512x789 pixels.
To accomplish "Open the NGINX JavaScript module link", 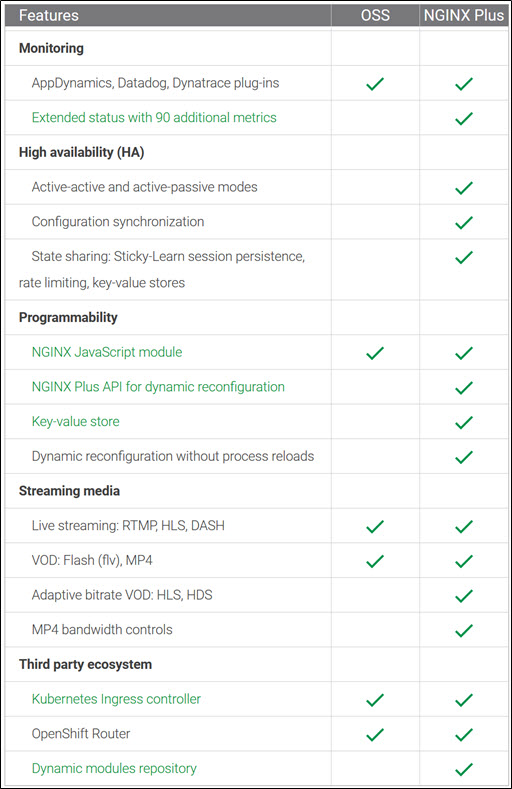I will coord(107,352).
